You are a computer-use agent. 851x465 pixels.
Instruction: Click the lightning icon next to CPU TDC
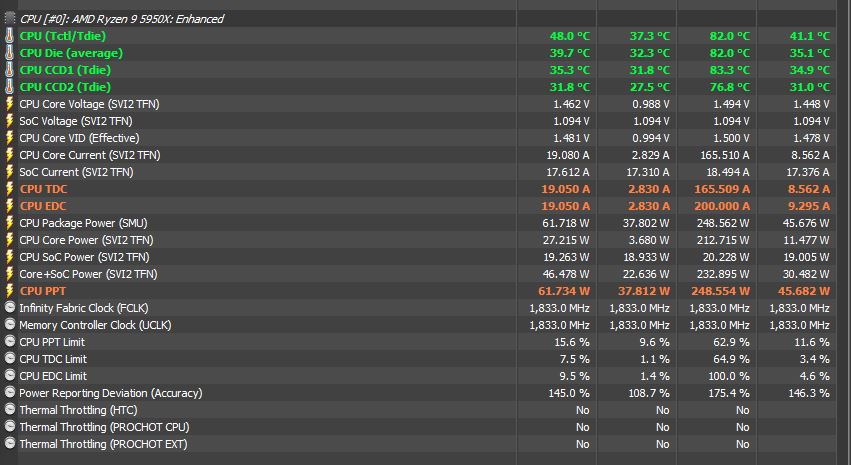(x=10, y=189)
